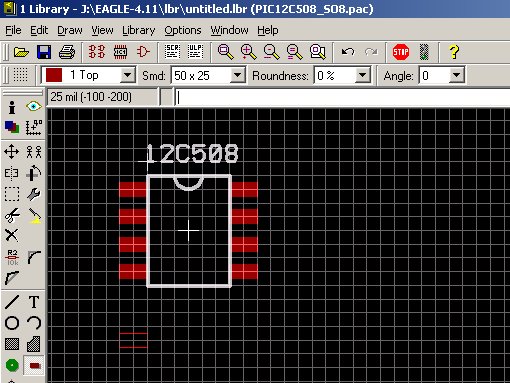The image size is (510, 383).
Task: Click the red STOP icon
Action: coord(401,52)
